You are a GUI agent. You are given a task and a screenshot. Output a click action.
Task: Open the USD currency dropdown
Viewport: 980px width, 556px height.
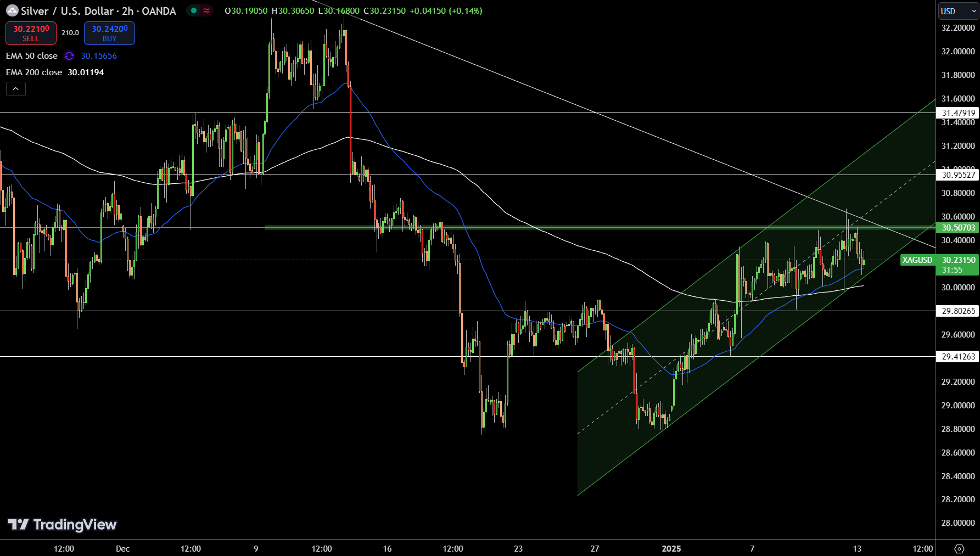958,11
